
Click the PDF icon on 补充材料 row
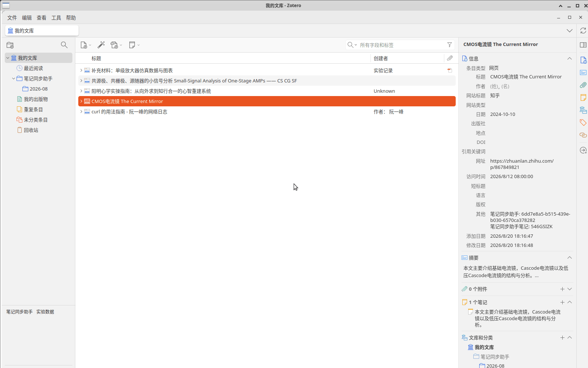[449, 70]
